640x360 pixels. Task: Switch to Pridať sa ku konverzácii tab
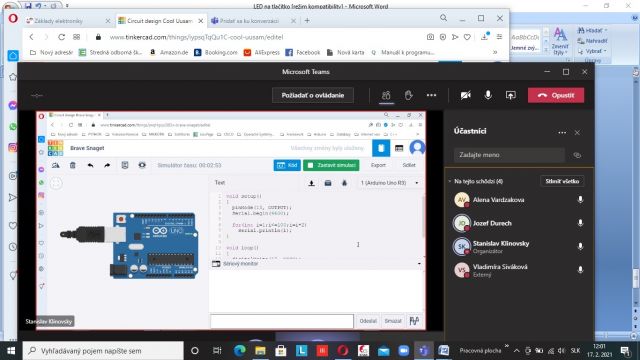coord(253,21)
